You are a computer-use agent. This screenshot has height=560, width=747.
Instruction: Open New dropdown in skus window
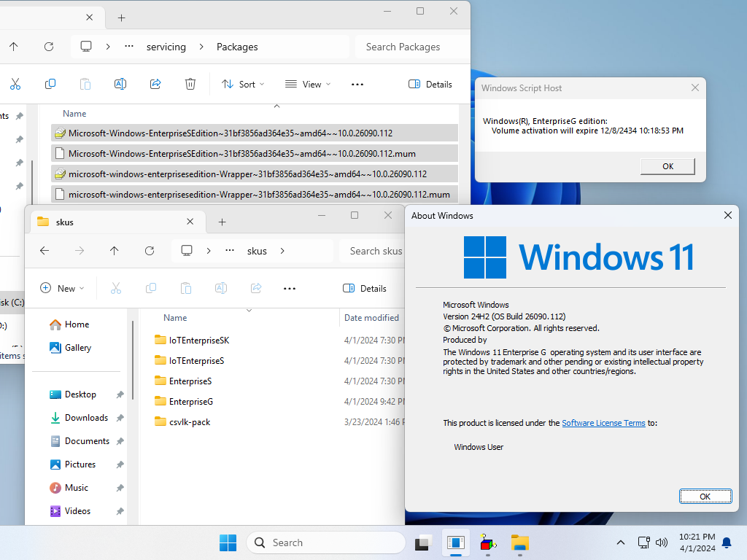click(x=63, y=288)
